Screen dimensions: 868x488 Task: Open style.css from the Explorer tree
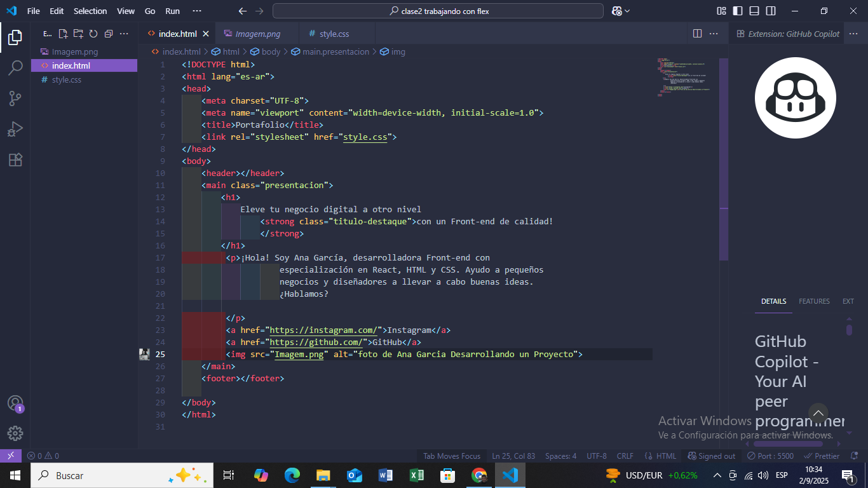tap(84, 79)
